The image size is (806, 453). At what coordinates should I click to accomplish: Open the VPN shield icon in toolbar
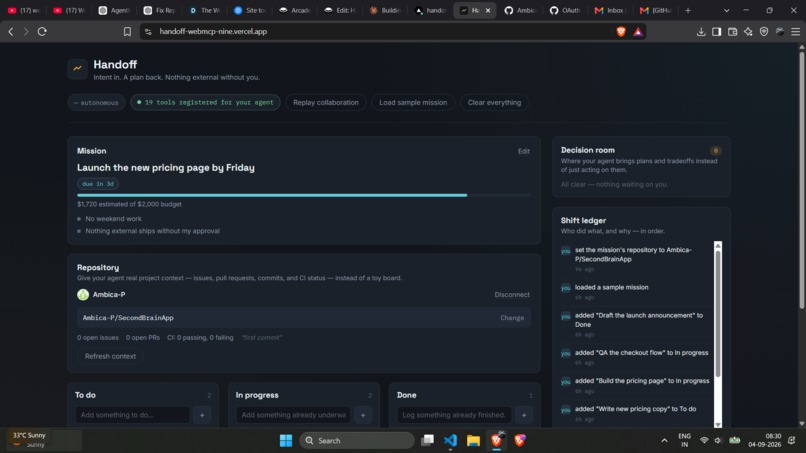pyautogui.click(x=764, y=32)
